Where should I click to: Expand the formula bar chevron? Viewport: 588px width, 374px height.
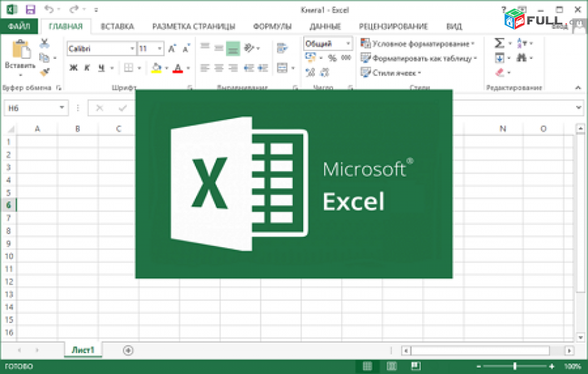point(579,108)
